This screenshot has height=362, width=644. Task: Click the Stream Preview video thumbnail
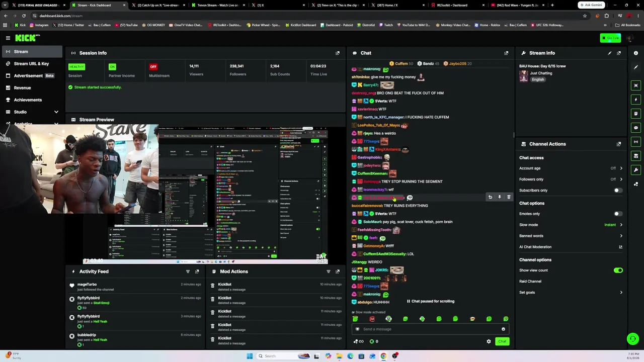click(205, 194)
